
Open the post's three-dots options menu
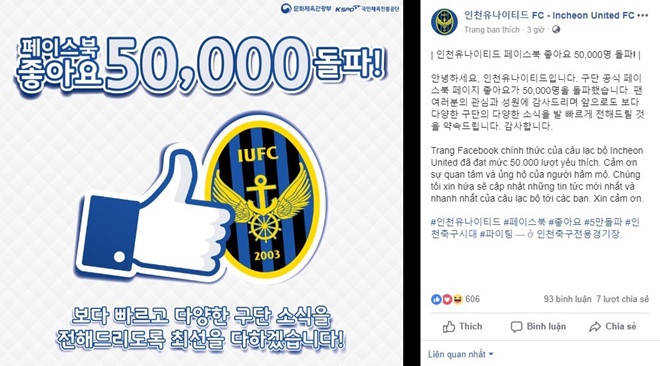[643, 16]
